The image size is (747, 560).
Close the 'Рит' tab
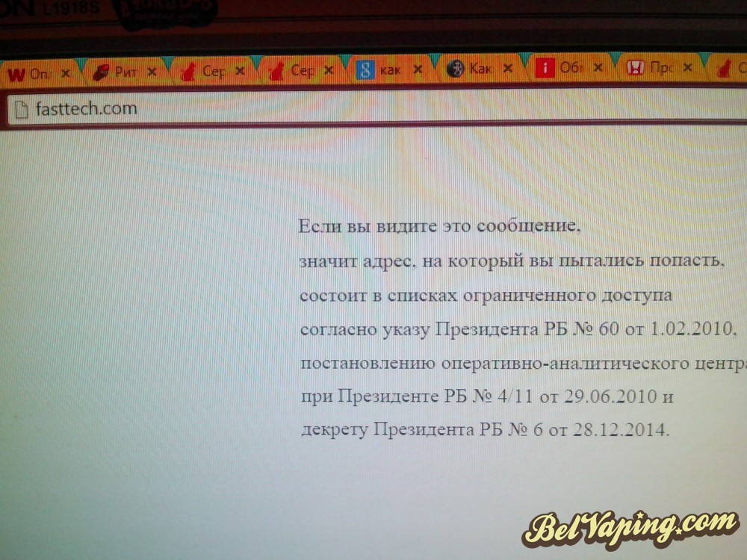(x=152, y=72)
